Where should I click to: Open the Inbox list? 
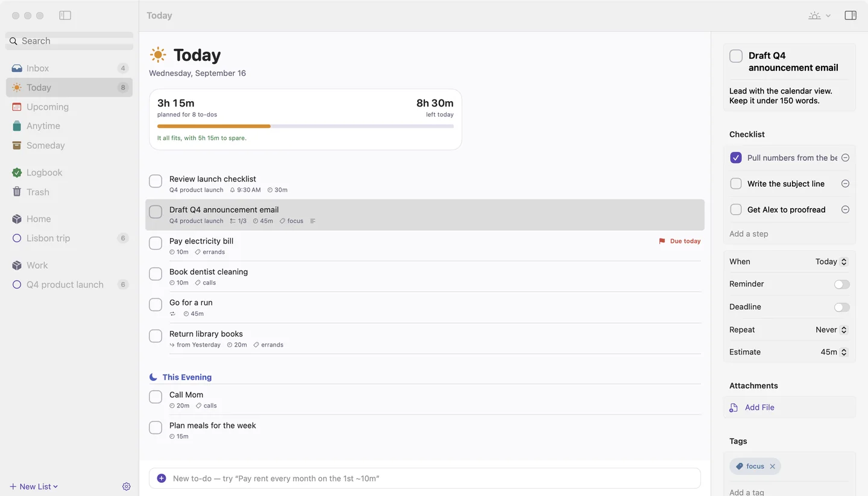(x=69, y=68)
